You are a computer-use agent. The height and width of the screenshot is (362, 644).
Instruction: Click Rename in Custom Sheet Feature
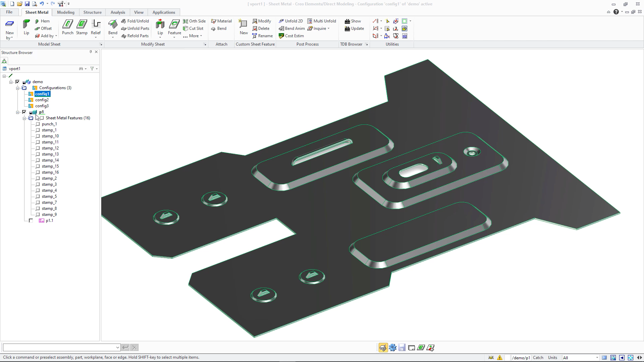tap(262, 36)
